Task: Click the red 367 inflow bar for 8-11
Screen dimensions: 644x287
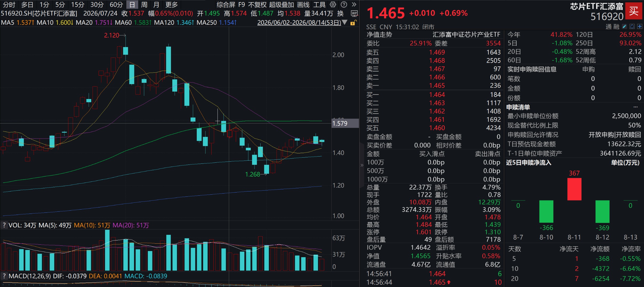Action: tap(574, 189)
